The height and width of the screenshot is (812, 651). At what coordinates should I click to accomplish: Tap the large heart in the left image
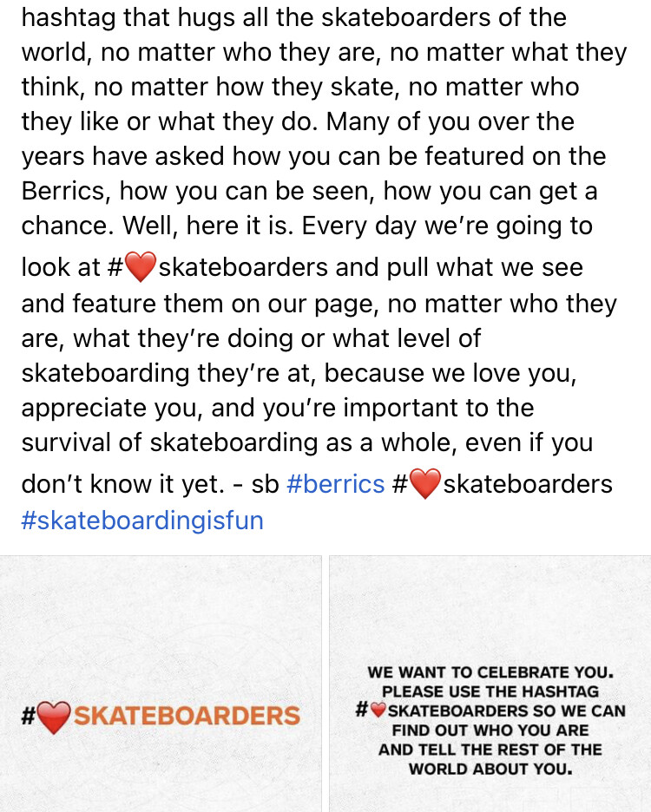point(54,717)
